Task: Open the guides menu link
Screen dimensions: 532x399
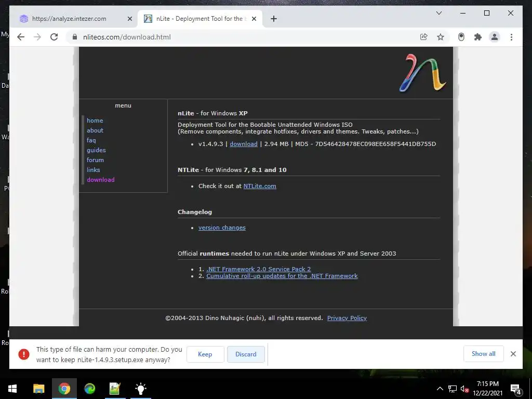Action: tap(96, 150)
